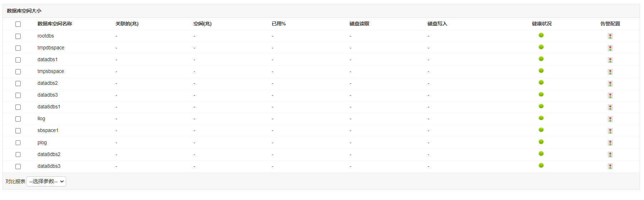The width and height of the screenshot is (644, 200).
Task: Click the 磁盘读取 column header
Action: [x=359, y=24]
